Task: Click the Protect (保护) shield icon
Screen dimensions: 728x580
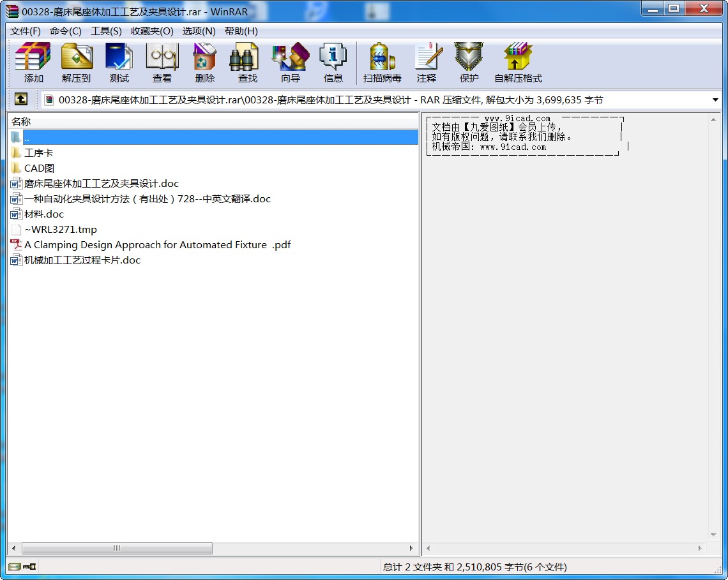Action: click(x=469, y=63)
